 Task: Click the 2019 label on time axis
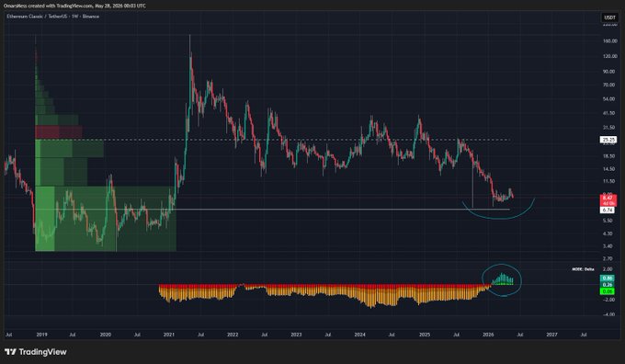click(42, 335)
